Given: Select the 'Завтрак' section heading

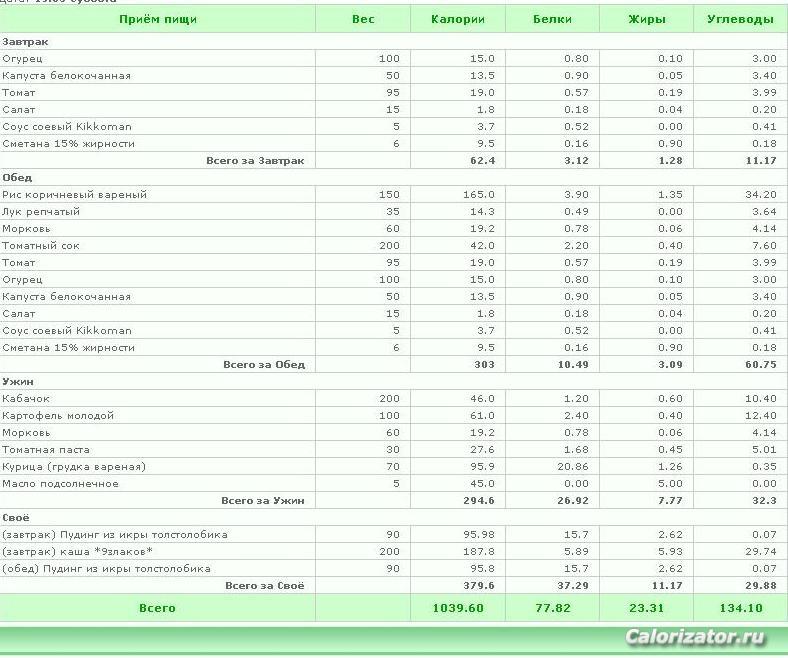Looking at the screenshot, I should click(25, 42).
